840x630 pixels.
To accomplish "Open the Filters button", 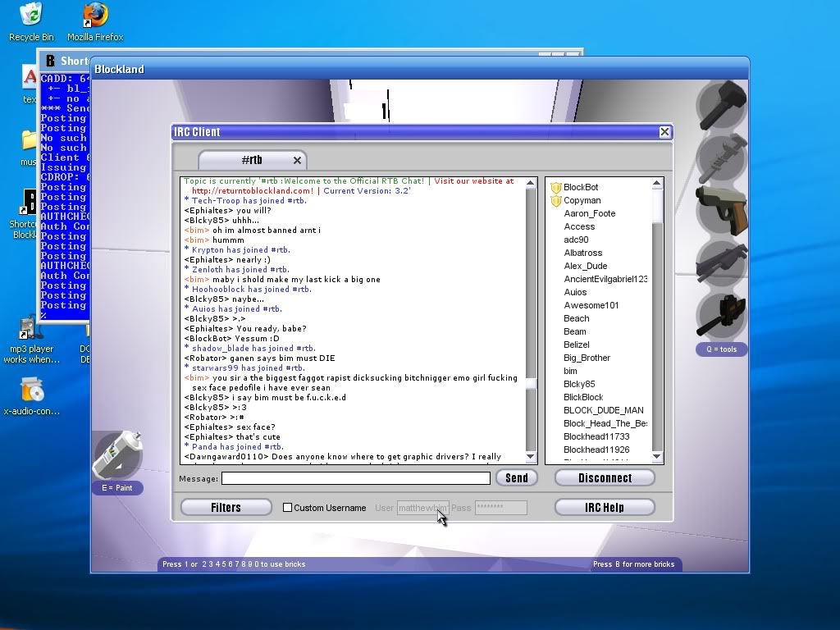I will click(226, 507).
